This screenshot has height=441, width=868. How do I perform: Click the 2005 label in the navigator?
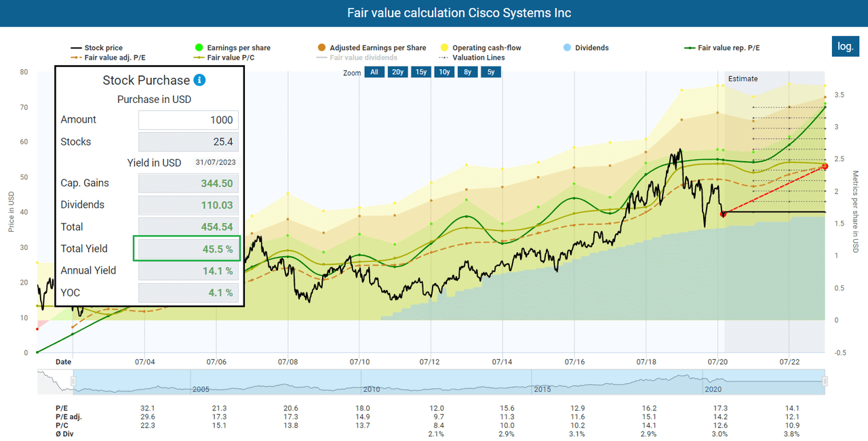[201, 390]
